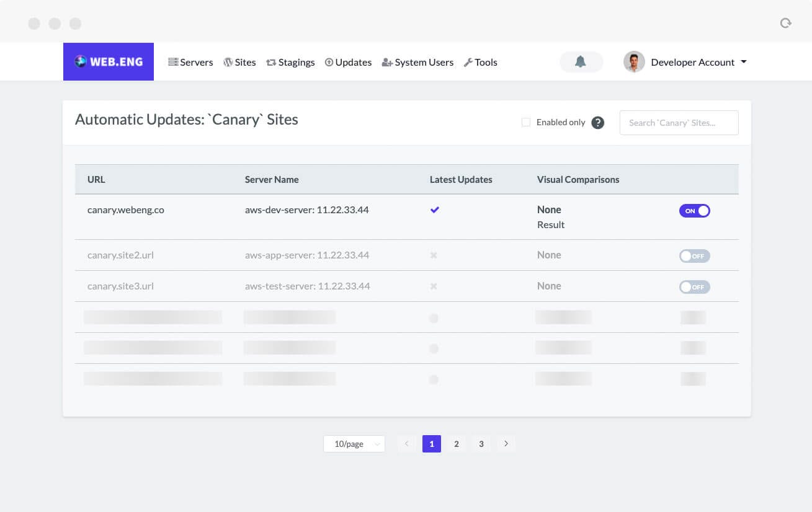Open System Users
The width and height of the screenshot is (812, 512).
(417, 62)
